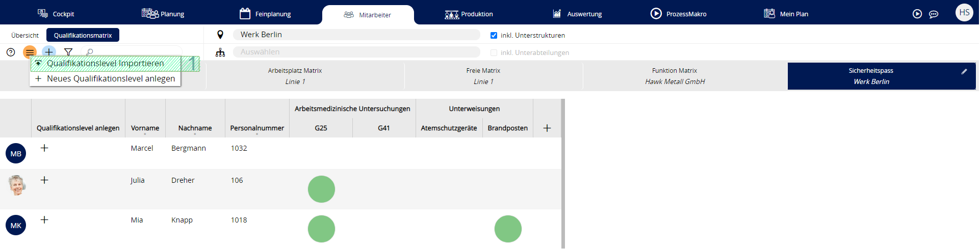Click the plus icon to add column
This screenshot has width=980, height=249.
[547, 128]
